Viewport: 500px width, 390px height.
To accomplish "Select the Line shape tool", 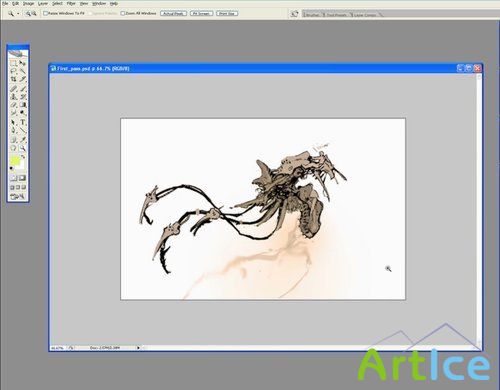I will pos(23,130).
